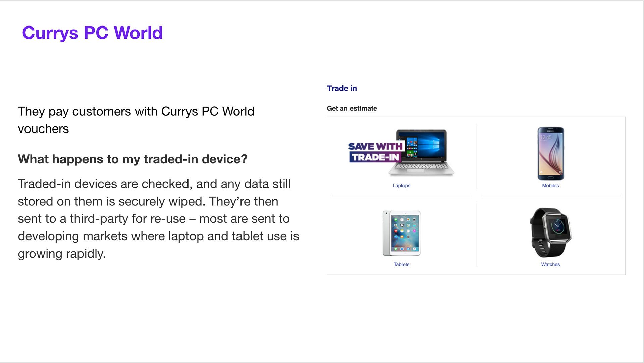Click the Trade in heading
The width and height of the screenshot is (644, 363).
[342, 88]
